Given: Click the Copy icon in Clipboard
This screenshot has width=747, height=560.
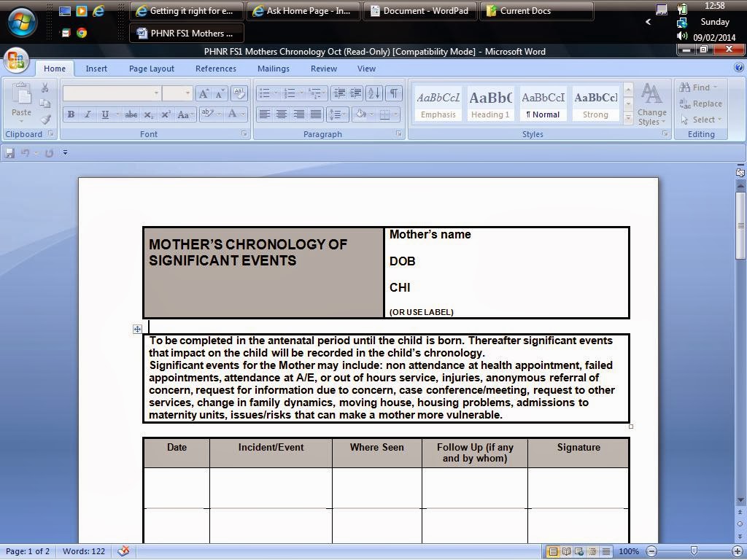Looking at the screenshot, I should tap(44, 104).
